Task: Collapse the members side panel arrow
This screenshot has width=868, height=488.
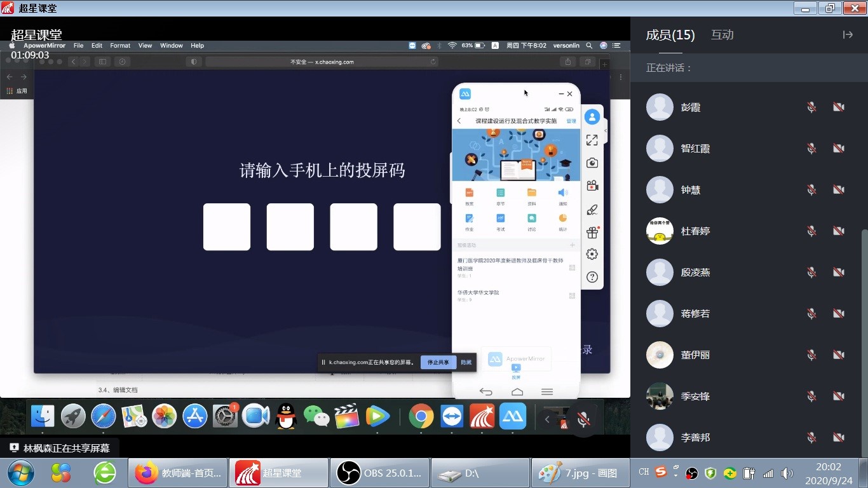Action: pos(848,35)
